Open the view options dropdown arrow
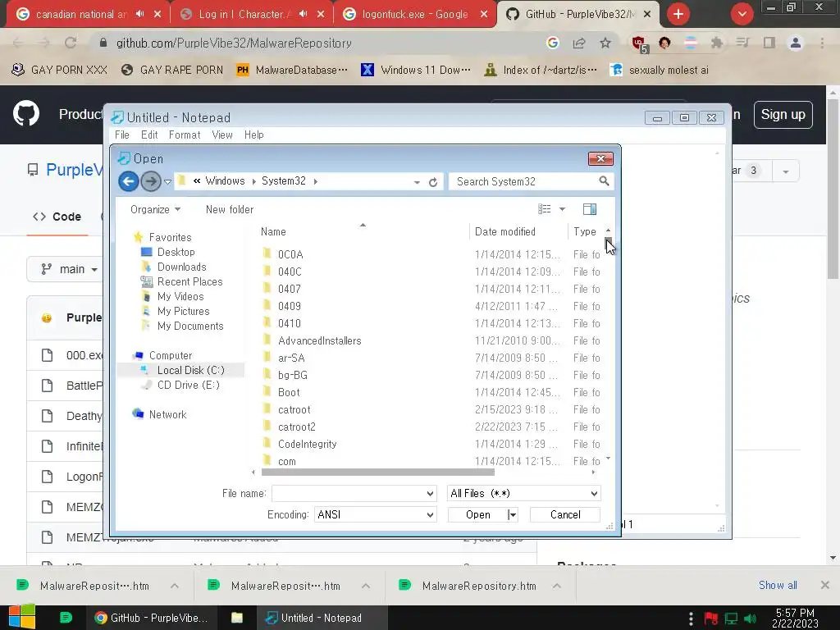This screenshot has height=630, width=840. point(562,209)
